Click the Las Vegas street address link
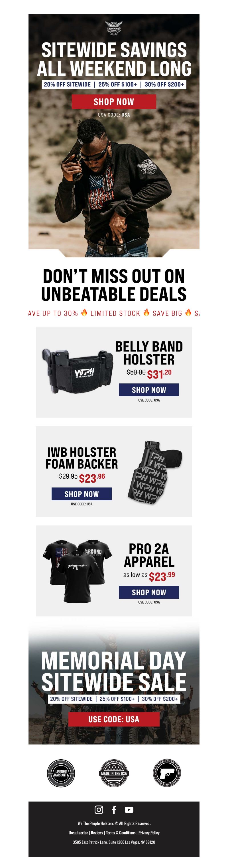Viewport: 228px width, 868px height. pos(114,842)
